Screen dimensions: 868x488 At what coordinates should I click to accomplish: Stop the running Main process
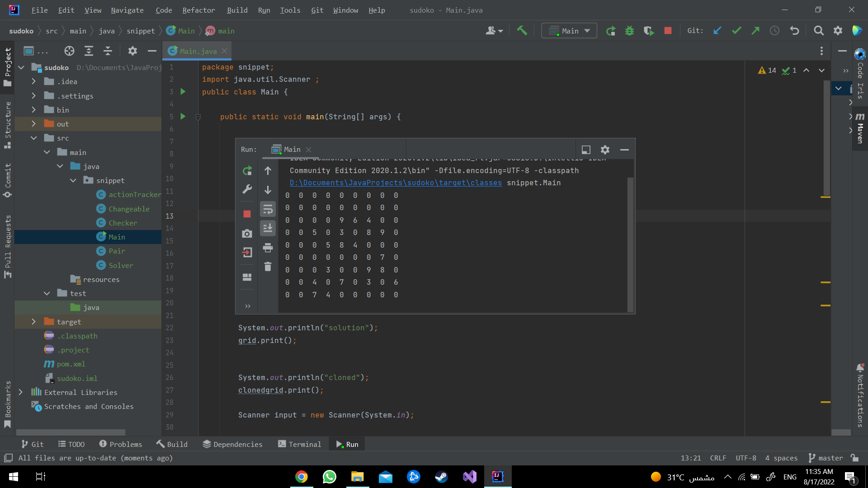point(247,214)
